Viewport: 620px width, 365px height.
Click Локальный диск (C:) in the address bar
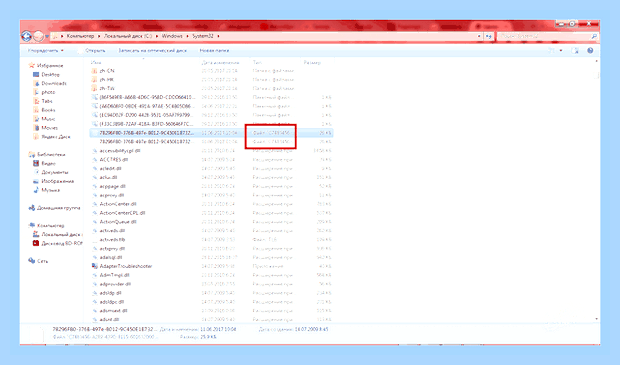(128, 36)
